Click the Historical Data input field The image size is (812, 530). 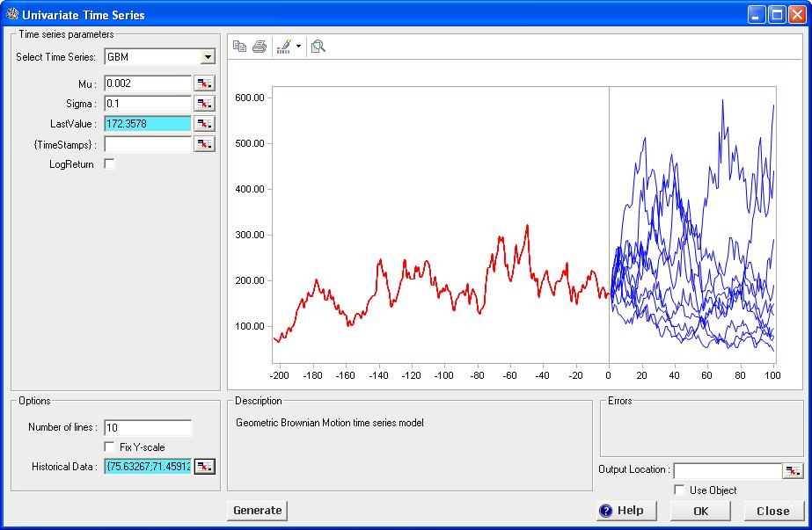[x=148, y=467]
